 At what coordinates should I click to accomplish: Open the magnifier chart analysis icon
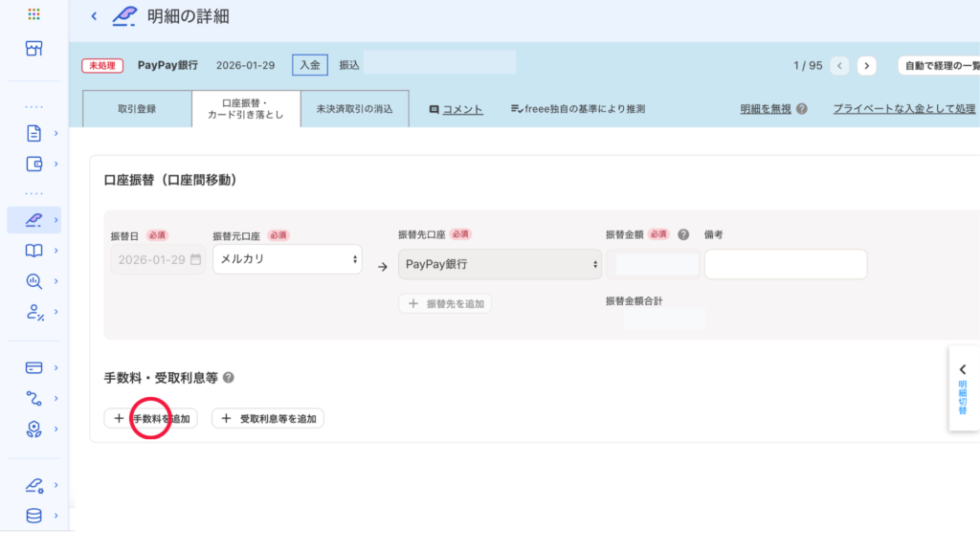coord(33,281)
